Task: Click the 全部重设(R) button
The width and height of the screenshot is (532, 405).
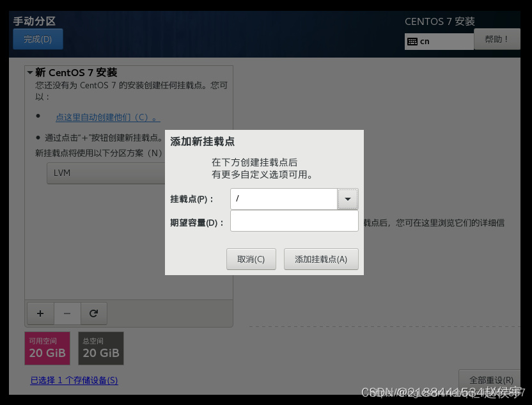Action: tap(491, 380)
